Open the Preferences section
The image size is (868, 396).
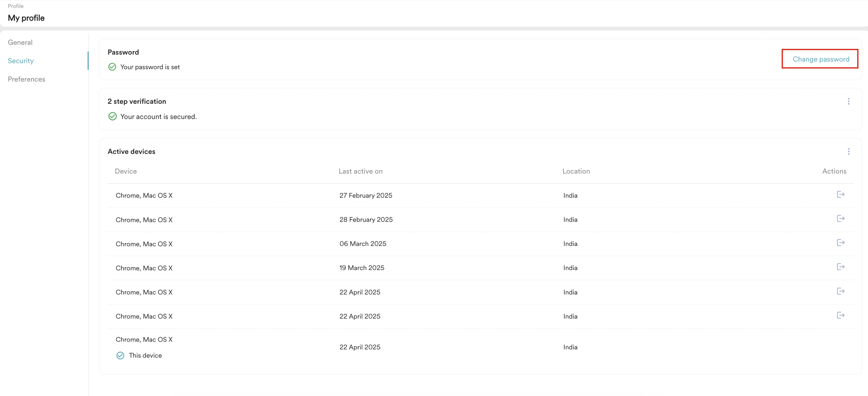[x=27, y=79]
